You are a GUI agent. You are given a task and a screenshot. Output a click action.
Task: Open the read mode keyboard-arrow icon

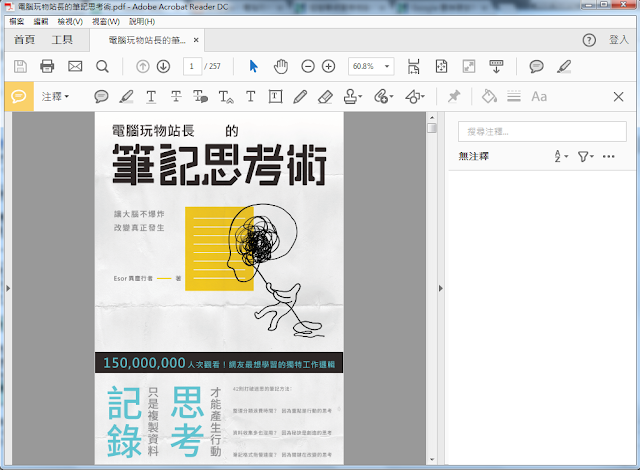496,66
